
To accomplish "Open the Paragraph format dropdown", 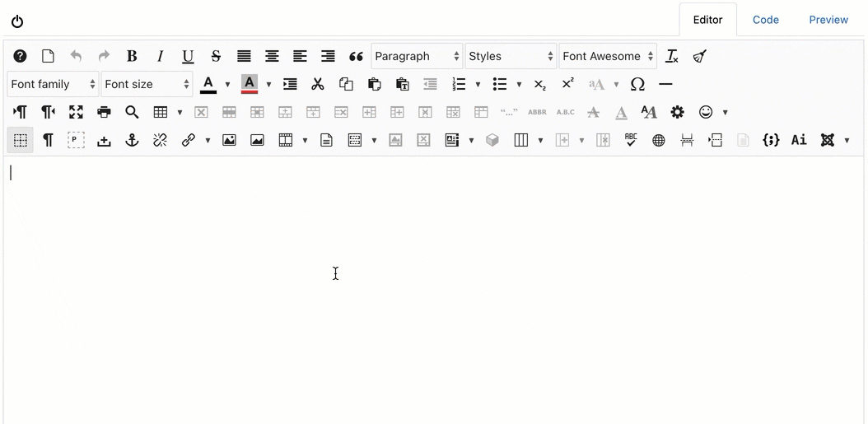I will click(x=417, y=56).
